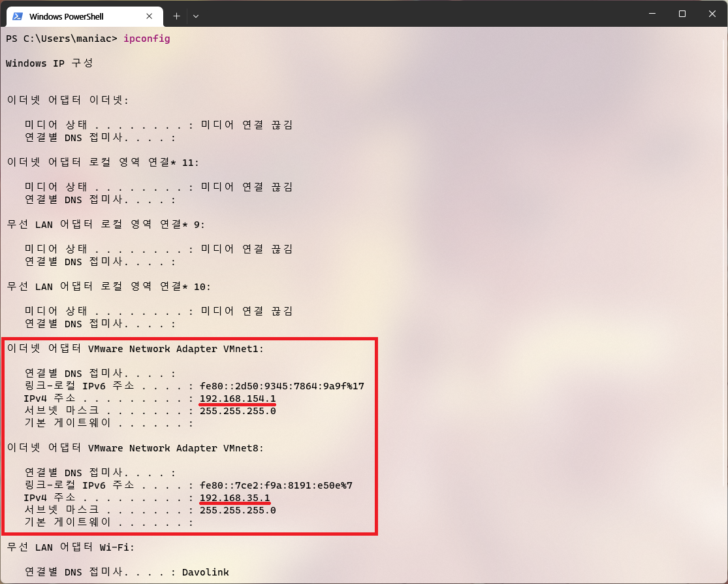
Task: Click IPv4 address 192.168.35.1
Action: [x=234, y=498]
